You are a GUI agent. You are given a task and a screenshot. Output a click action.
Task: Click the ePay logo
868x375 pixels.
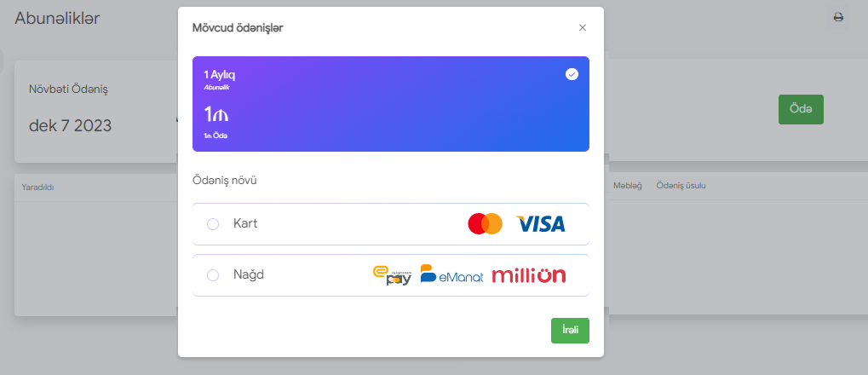click(392, 275)
